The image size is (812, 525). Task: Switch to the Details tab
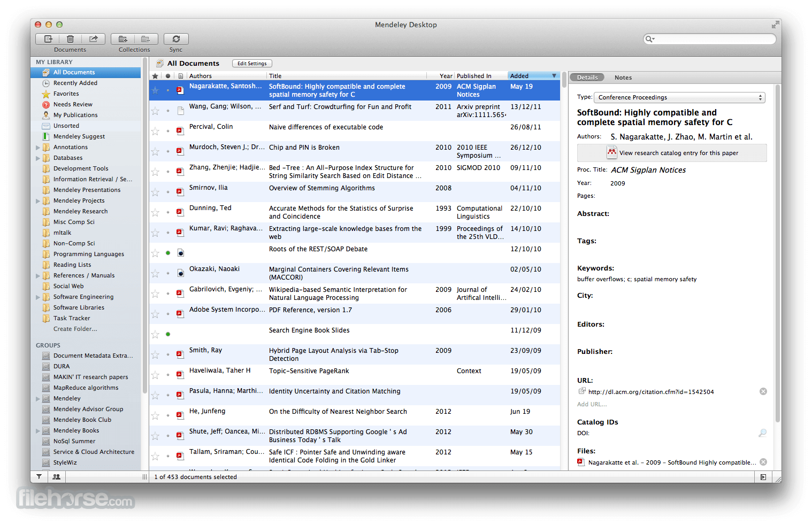pyautogui.click(x=587, y=78)
